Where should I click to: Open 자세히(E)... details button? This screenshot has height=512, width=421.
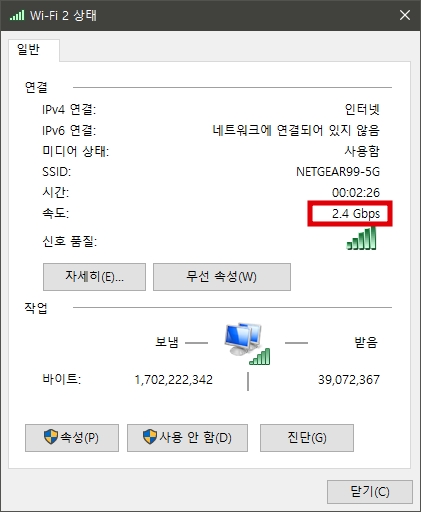[94, 277]
